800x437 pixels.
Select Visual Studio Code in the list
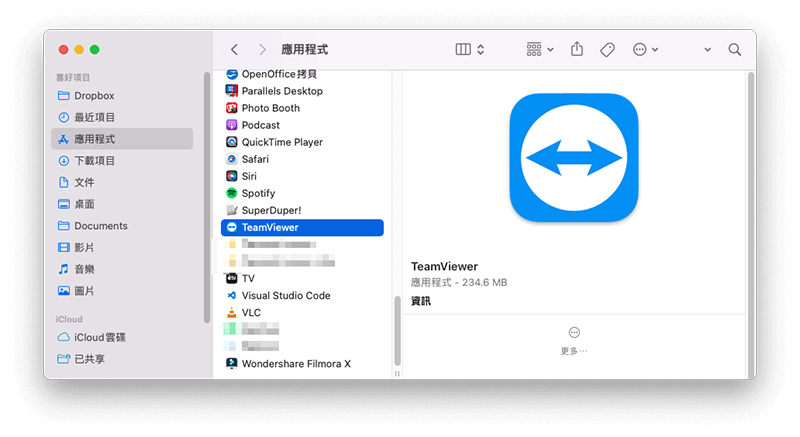coord(302,296)
